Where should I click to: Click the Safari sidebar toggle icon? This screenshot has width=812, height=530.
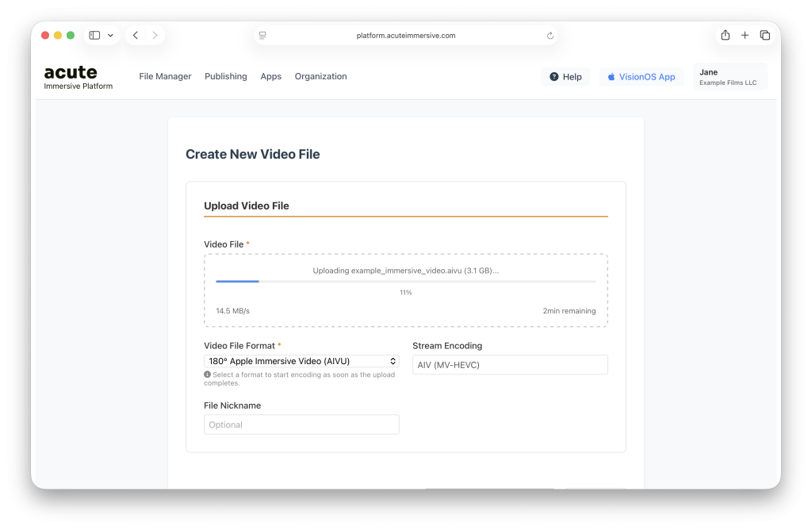click(x=94, y=36)
